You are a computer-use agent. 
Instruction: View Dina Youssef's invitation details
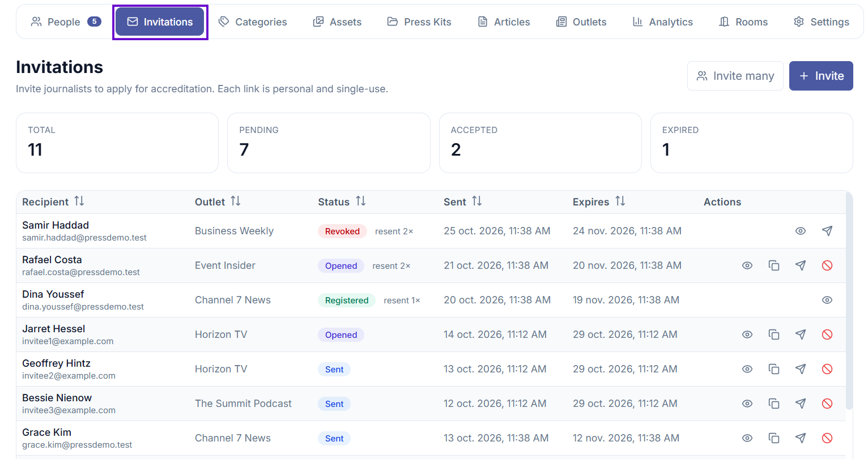click(827, 300)
